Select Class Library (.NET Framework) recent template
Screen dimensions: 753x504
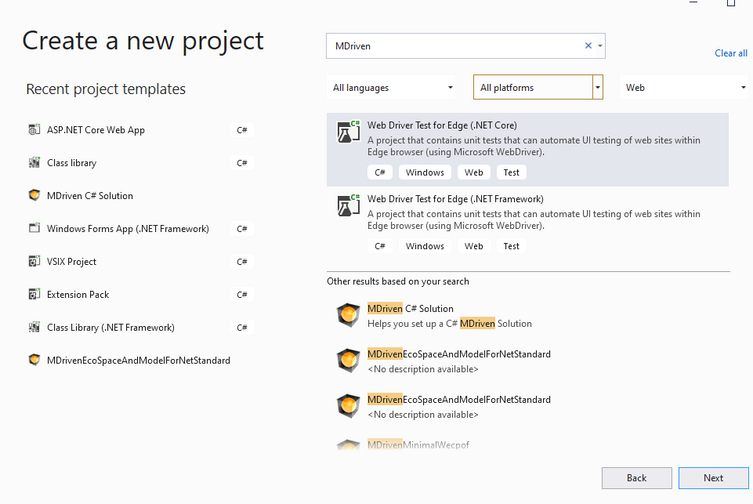110,328
